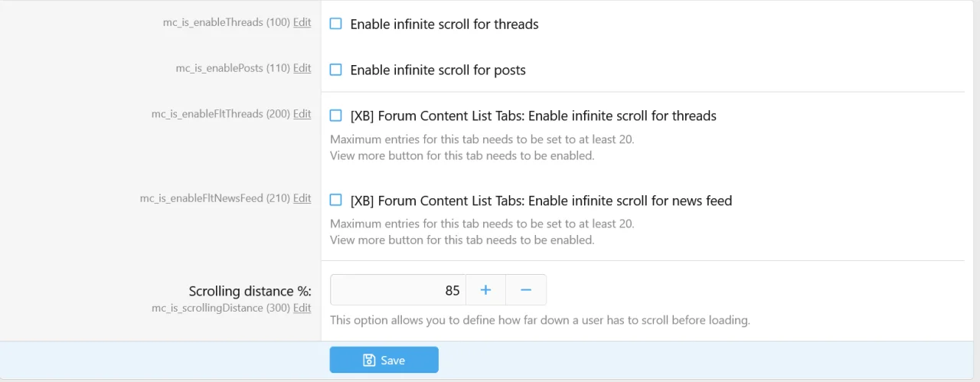Click Edit next to mc_is_enablePosts

302,68
